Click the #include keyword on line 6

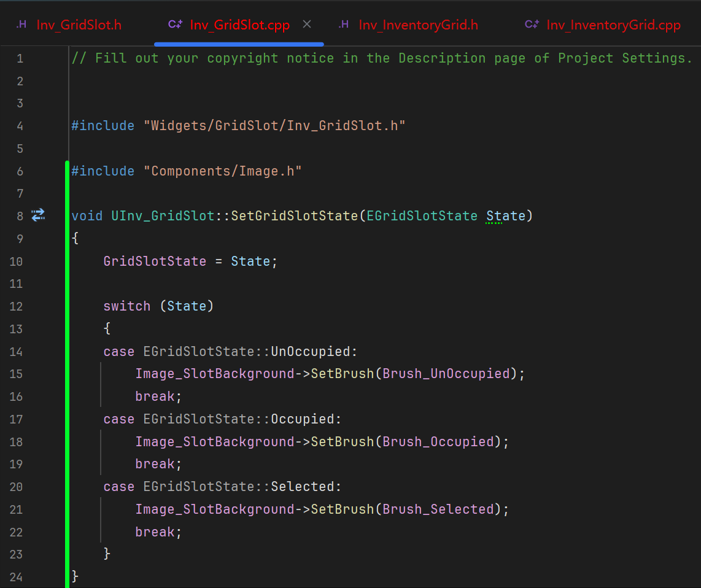103,171
